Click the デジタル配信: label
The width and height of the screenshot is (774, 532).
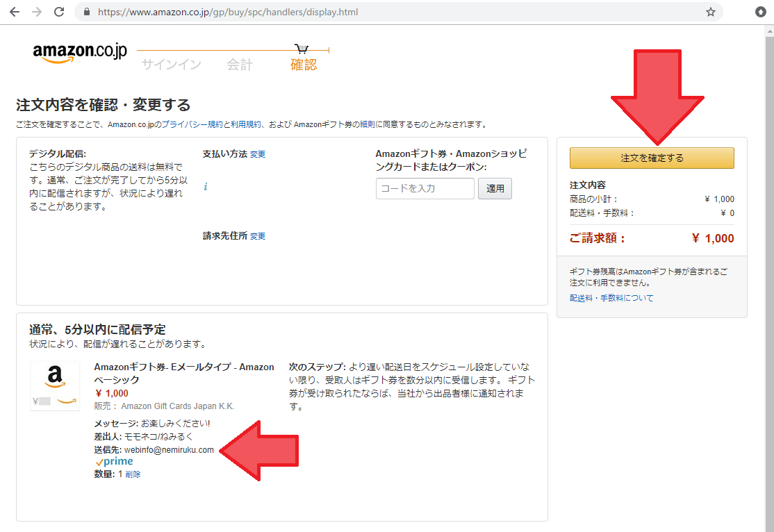(x=57, y=154)
